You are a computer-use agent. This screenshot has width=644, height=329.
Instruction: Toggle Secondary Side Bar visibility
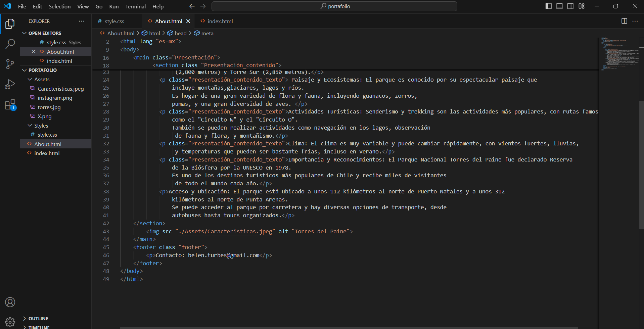click(570, 6)
